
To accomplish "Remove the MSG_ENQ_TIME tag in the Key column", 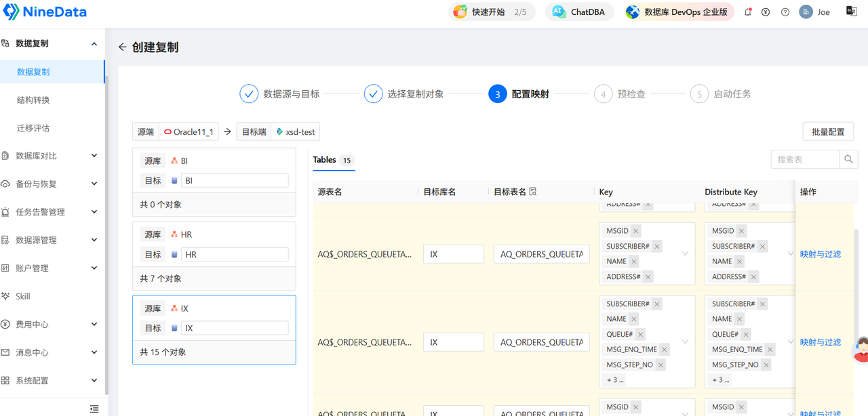I will (665, 350).
